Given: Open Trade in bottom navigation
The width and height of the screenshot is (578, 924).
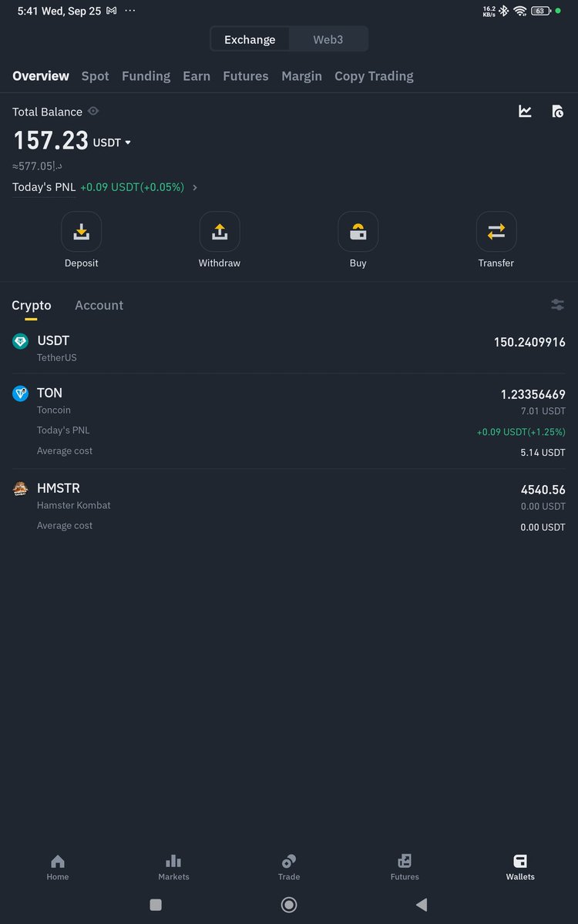Looking at the screenshot, I should (289, 867).
